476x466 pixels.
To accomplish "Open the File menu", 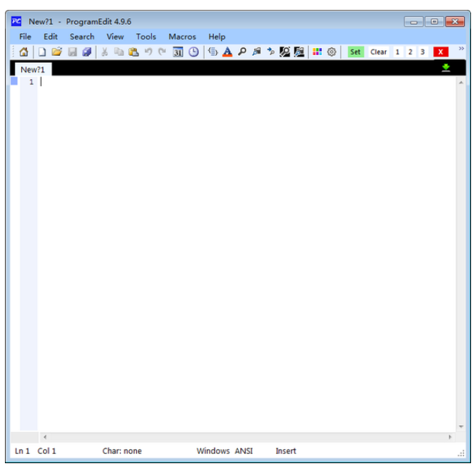I will (x=25, y=37).
